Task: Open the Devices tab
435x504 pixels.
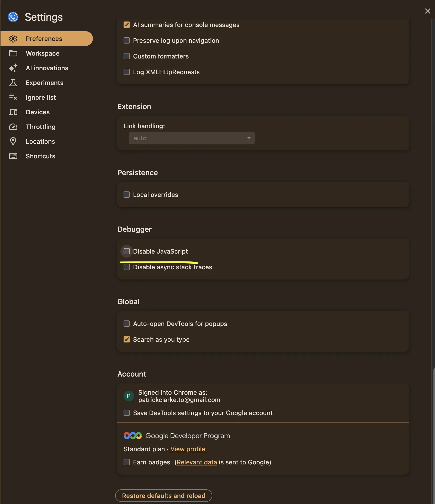Action: 47,112
